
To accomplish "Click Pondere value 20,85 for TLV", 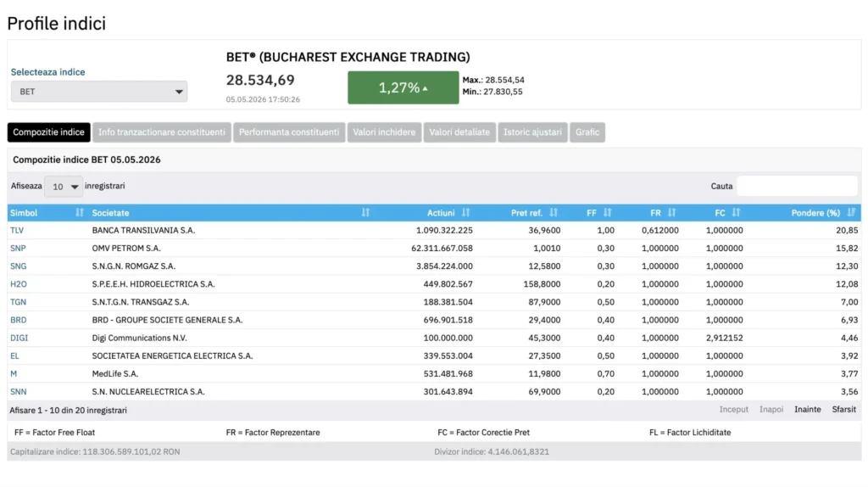I will [x=847, y=231].
